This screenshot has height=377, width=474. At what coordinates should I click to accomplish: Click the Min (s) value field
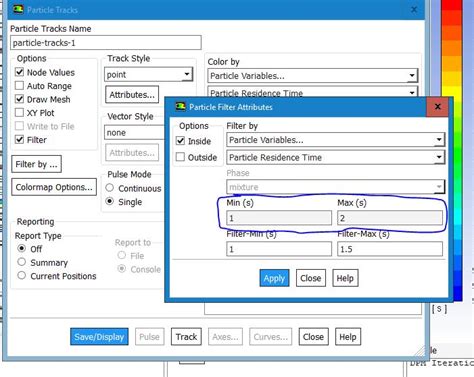pos(279,218)
